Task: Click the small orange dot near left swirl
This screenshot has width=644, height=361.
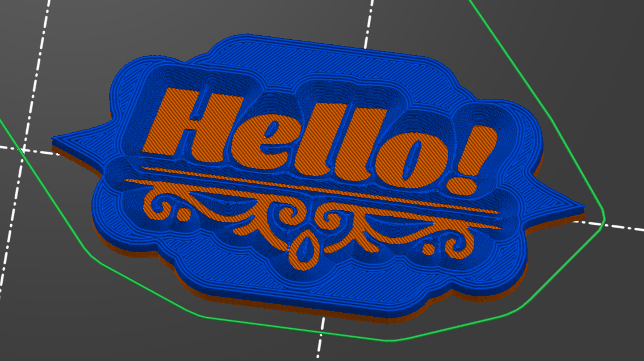Action: coord(183,215)
